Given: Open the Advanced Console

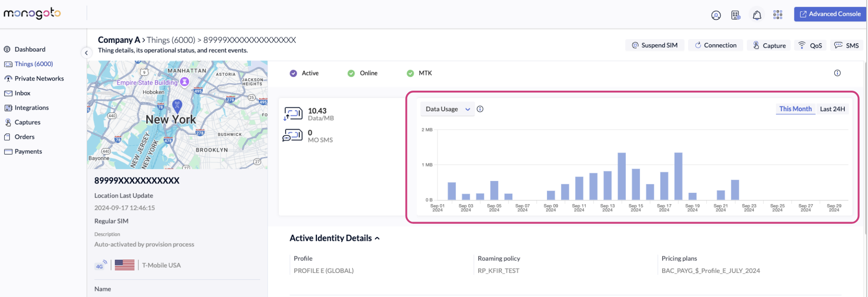Looking at the screenshot, I should click(x=829, y=14).
